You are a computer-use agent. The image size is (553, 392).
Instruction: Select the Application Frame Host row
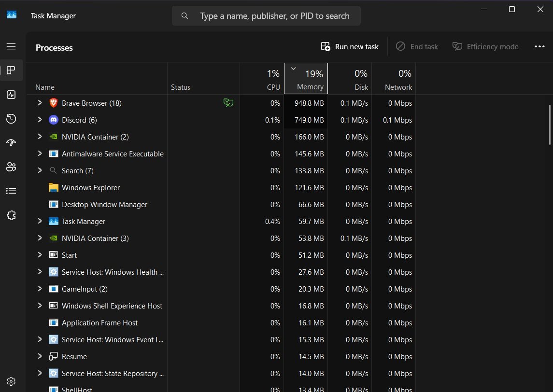tap(221, 323)
